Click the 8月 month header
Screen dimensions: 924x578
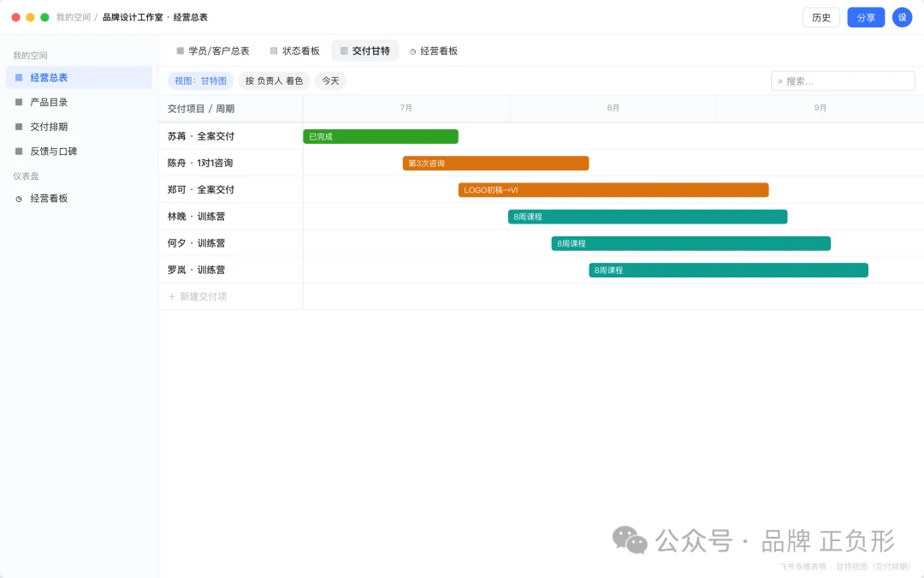tap(613, 108)
